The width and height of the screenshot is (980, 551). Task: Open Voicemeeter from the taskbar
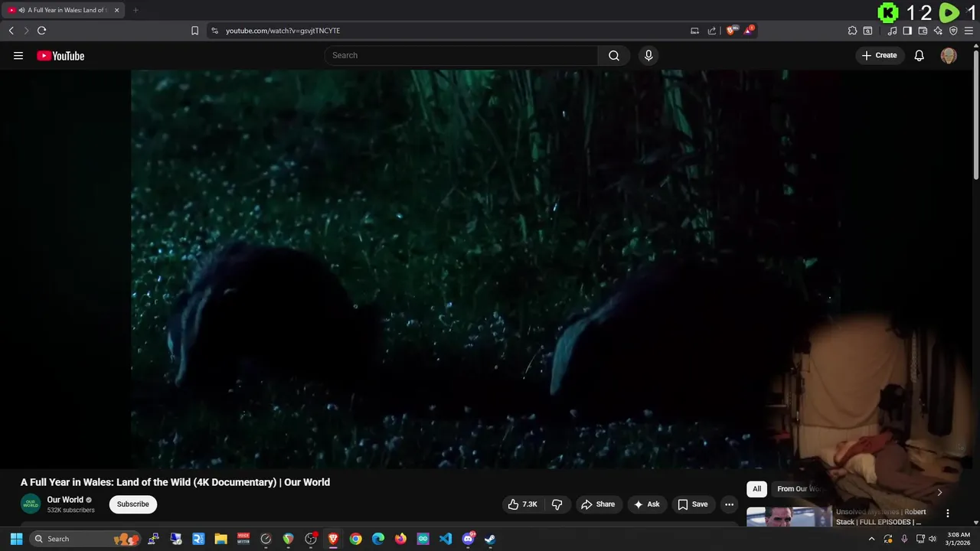coord(243,539)
